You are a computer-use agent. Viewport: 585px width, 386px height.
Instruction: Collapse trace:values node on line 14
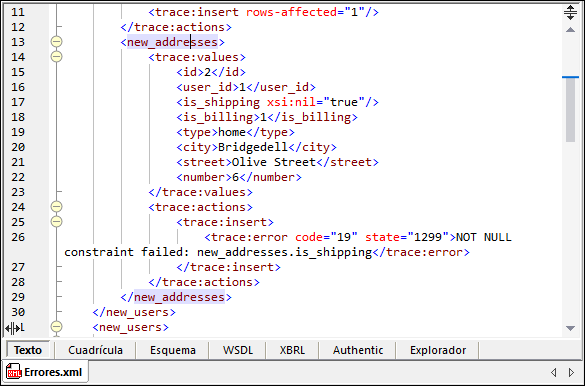point(56,57)
